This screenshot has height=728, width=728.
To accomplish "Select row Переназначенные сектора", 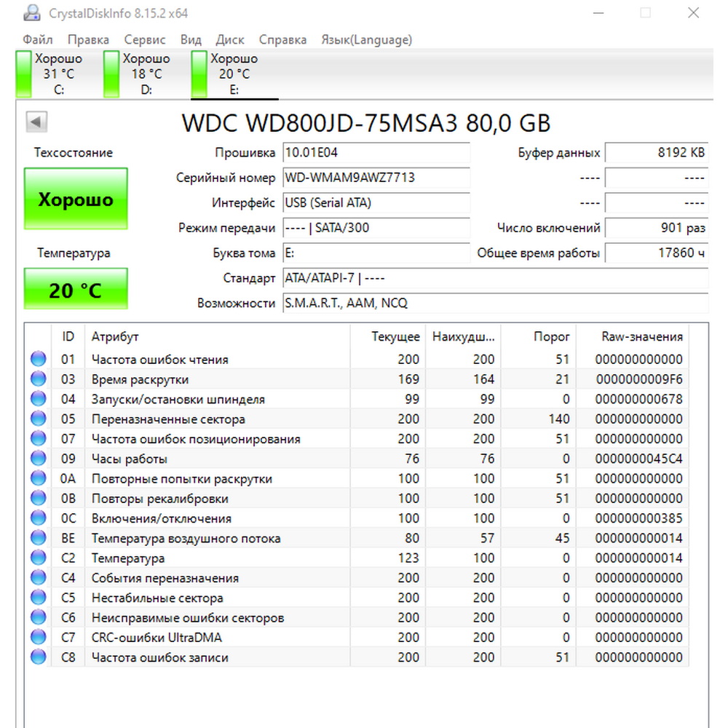I will click(x=357, y=419).
